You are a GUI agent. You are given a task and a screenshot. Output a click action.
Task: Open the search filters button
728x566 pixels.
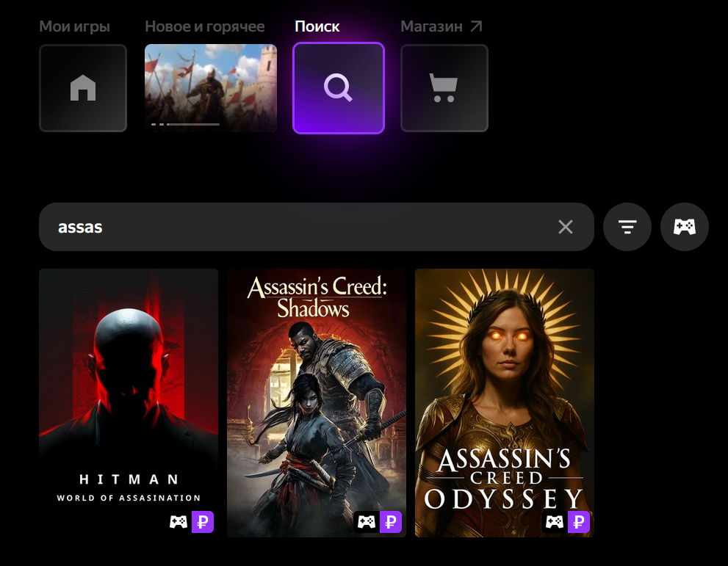(627, 227)
